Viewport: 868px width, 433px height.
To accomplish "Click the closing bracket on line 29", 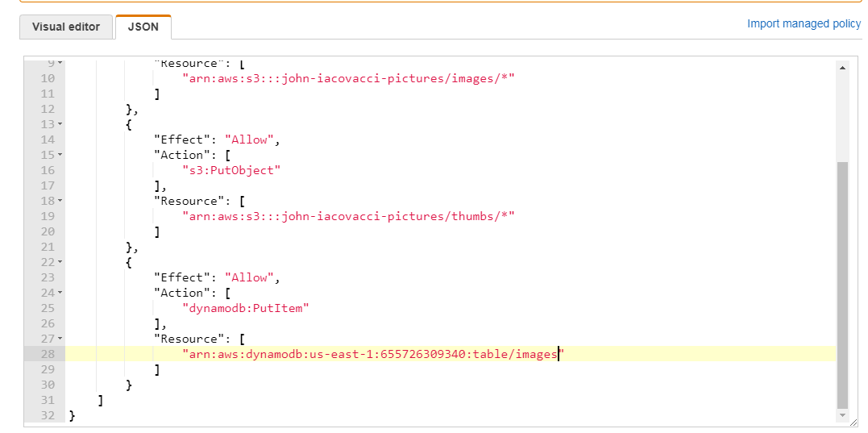I will pos(157,370).
